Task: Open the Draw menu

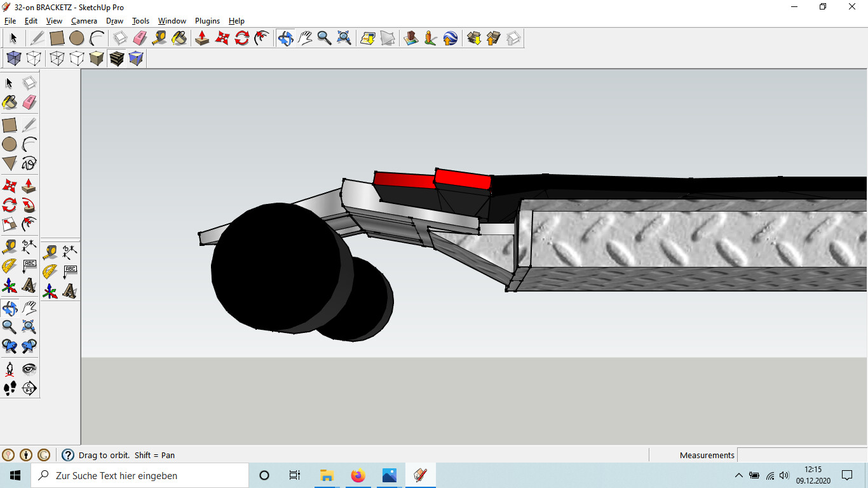Action: pyautogui.click(x=114, y=21)
